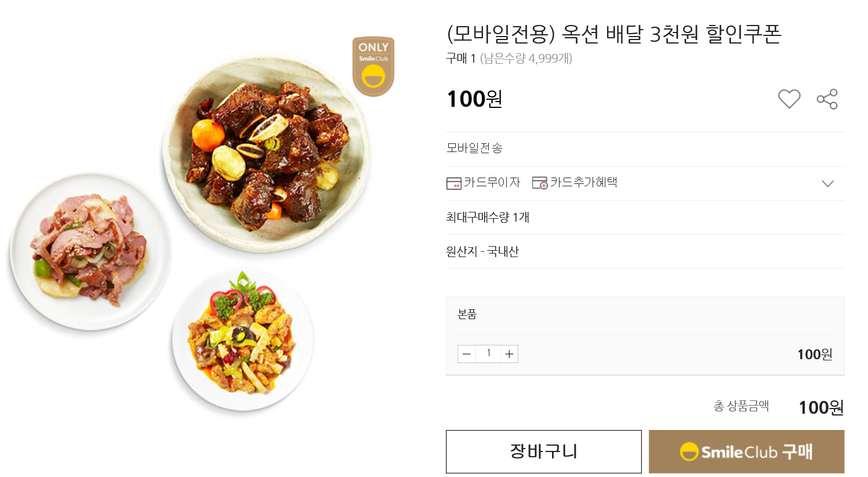This screenshot has width=868, height=477.
Task: Click the 남은수량 4,999개 text
Action: (x=526, y=59)
